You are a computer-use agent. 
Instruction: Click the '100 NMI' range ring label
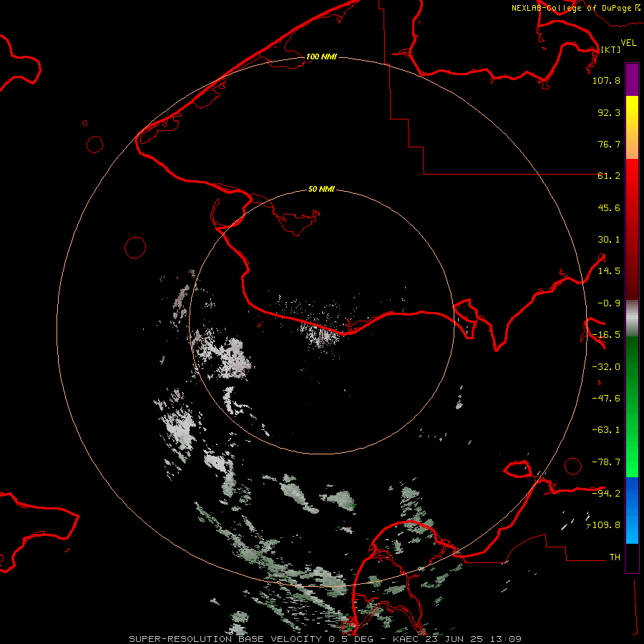pyautogui.click(x=321, y=57)
